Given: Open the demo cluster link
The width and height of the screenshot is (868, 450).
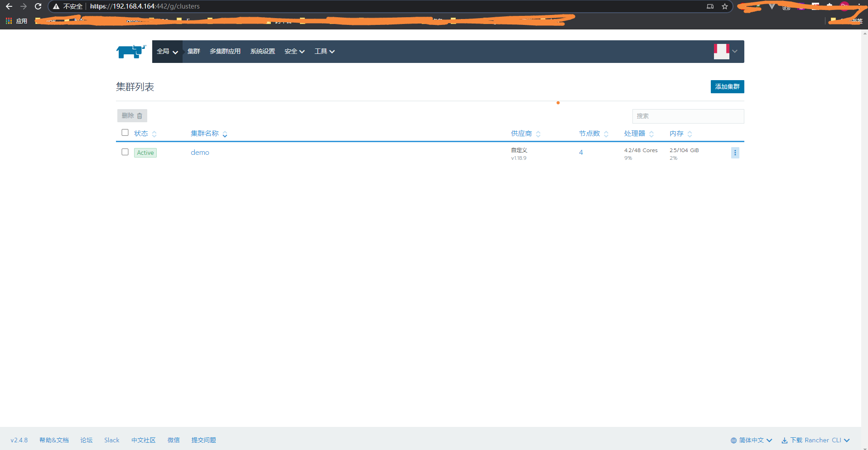Looking at the screenshot, I should pos(200,153).
